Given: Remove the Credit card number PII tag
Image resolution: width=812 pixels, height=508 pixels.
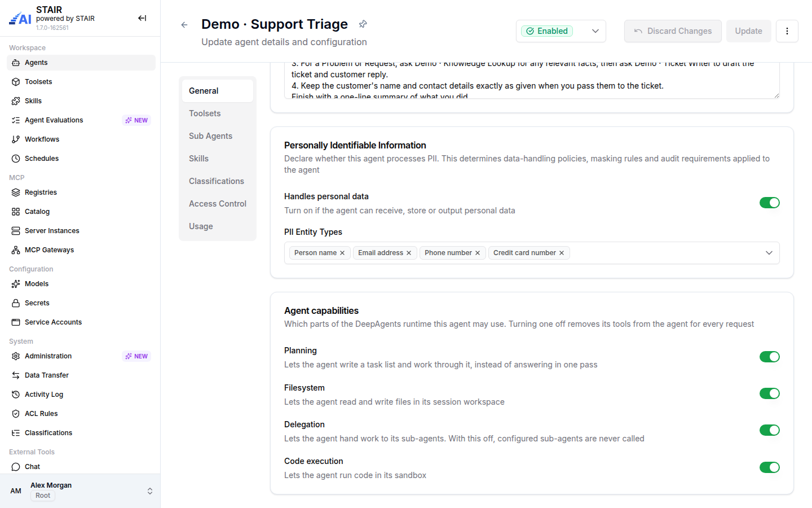Looking at the screenshot, I should [x=562, y=253].
